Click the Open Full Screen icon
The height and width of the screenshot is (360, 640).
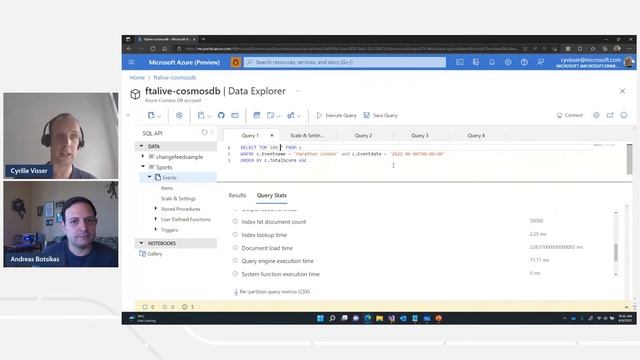click(x=610, y=116)
